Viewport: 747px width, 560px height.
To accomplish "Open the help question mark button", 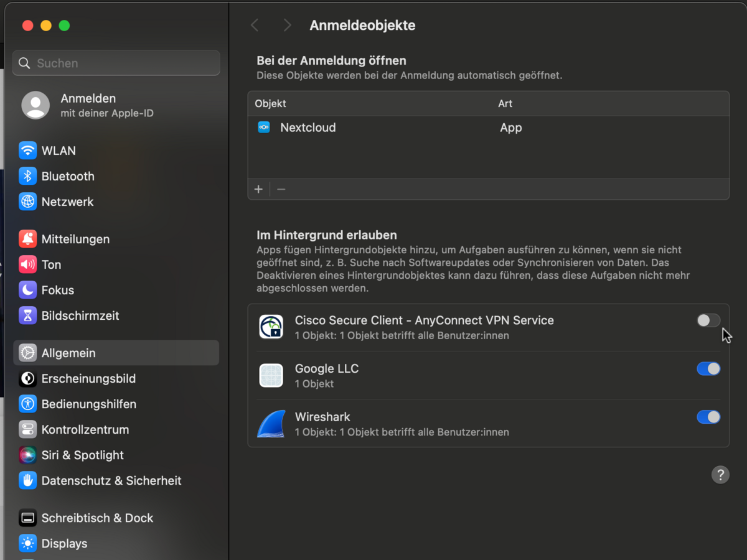I will (x=720, y=475).
